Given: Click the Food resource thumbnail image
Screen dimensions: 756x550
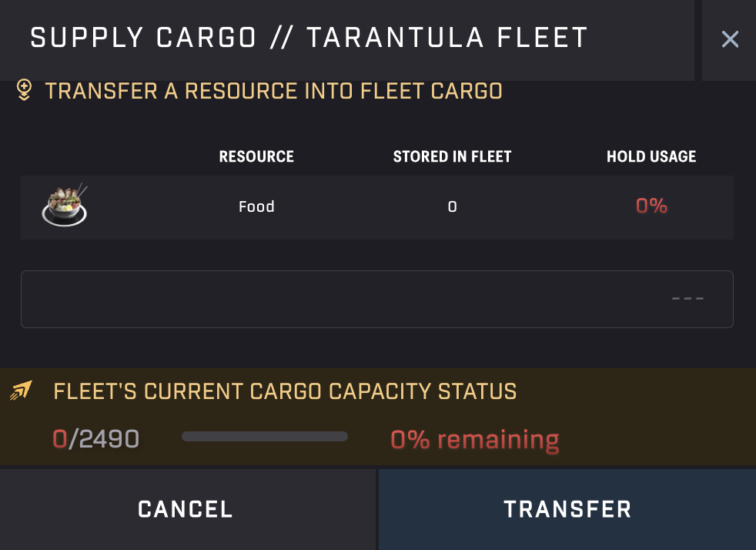Looking at the screenshot, I should [65, 206].
